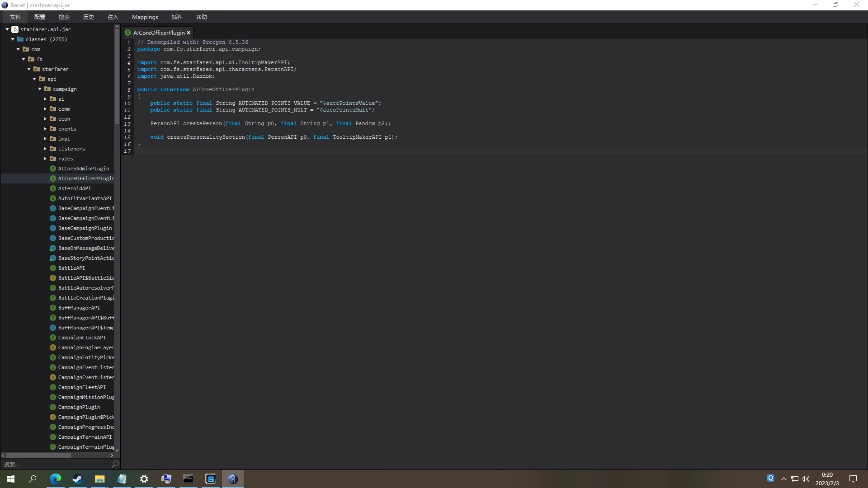
Task: Switch to the AICoreOfficerPlugin tab
Action: pyautogui.click(x=158, y=33)
